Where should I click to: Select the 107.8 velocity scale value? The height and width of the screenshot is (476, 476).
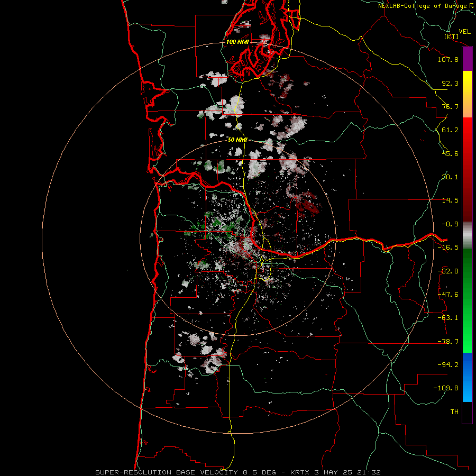(448, 59)
